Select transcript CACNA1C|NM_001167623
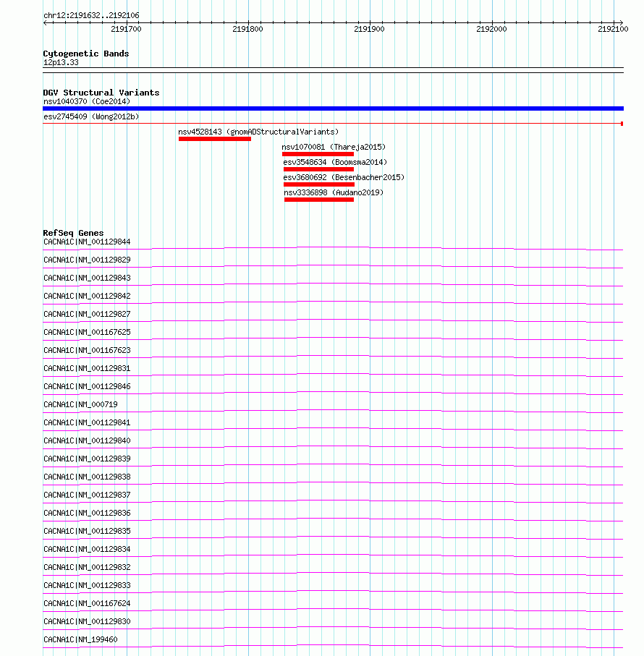 87,351
